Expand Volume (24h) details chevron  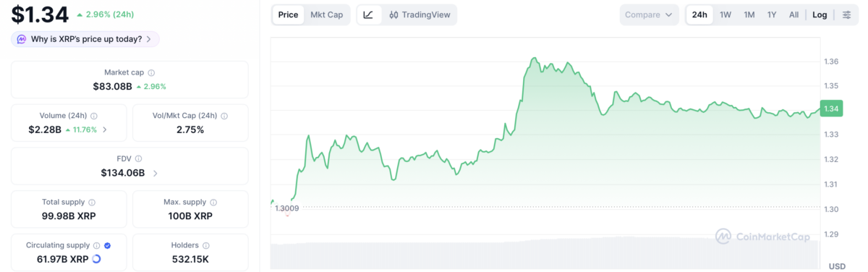click(x=105, y=129)
